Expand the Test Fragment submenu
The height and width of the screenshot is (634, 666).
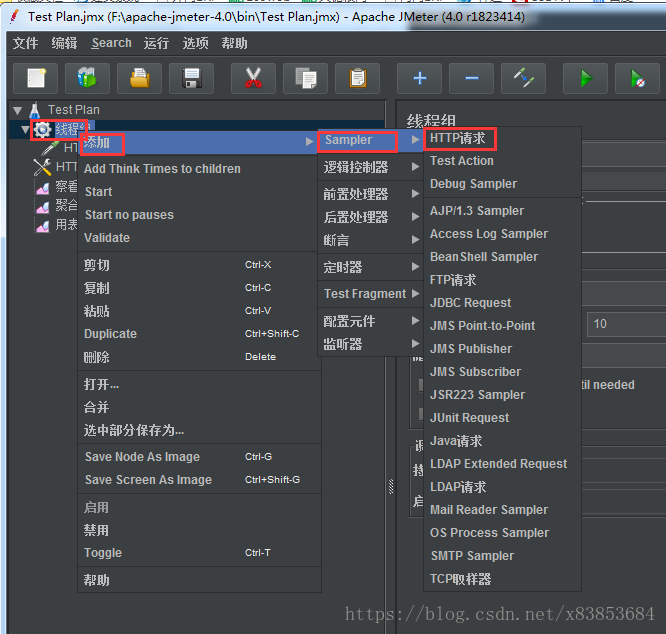pos(370,293)
